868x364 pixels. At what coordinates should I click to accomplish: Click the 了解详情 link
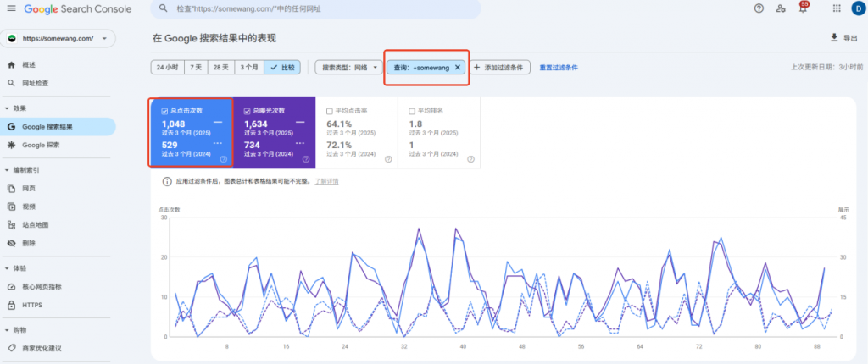326,181
